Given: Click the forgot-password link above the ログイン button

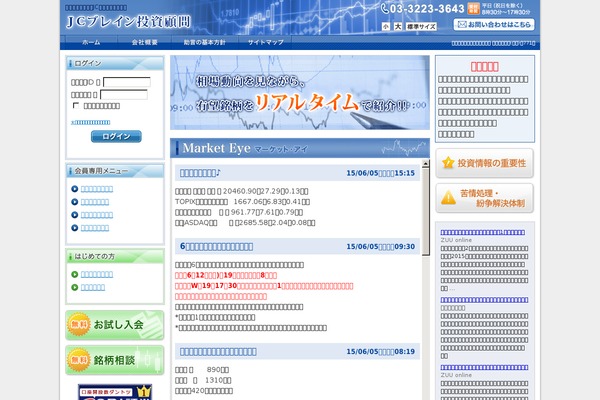Looking at the screenshot, I should [x=91, y=122].
